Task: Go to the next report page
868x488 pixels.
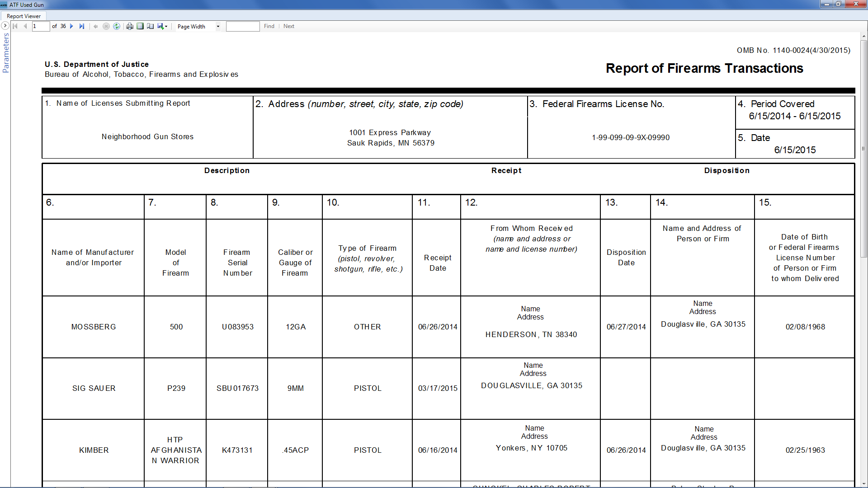Action: (71, 26)
